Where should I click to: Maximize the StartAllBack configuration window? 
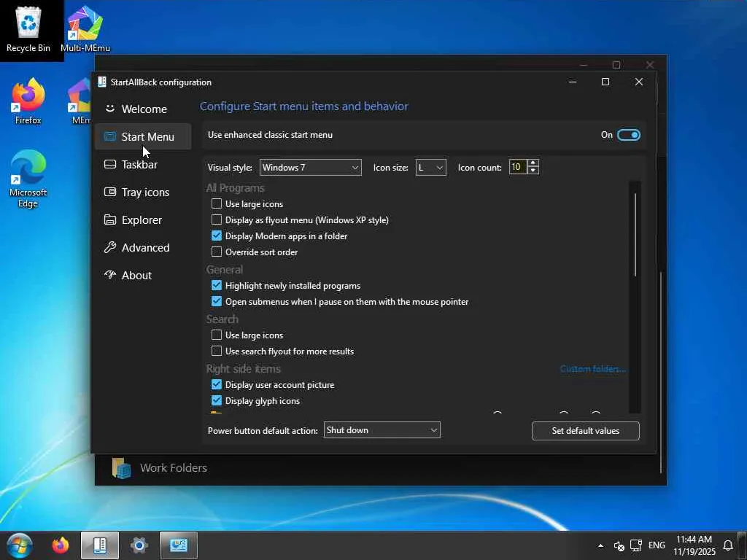coord(605,82)
